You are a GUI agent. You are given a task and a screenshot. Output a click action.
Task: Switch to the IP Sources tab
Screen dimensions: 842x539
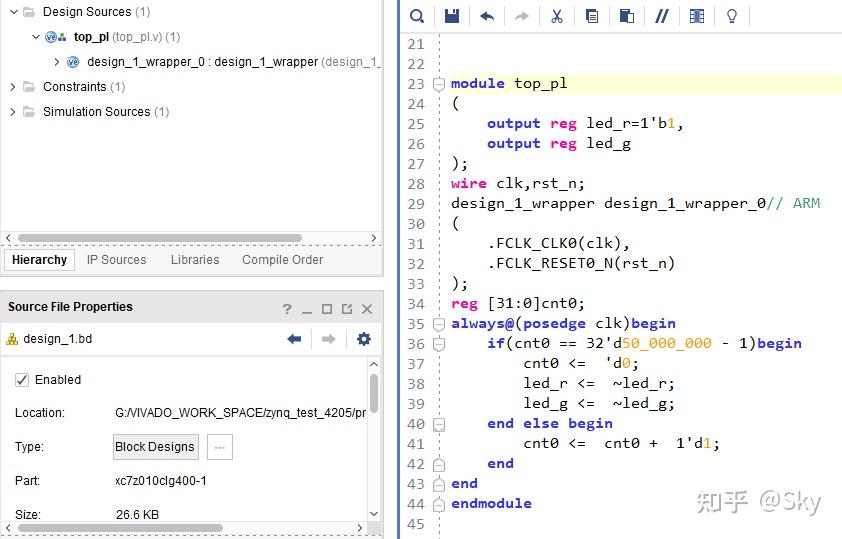117,260
